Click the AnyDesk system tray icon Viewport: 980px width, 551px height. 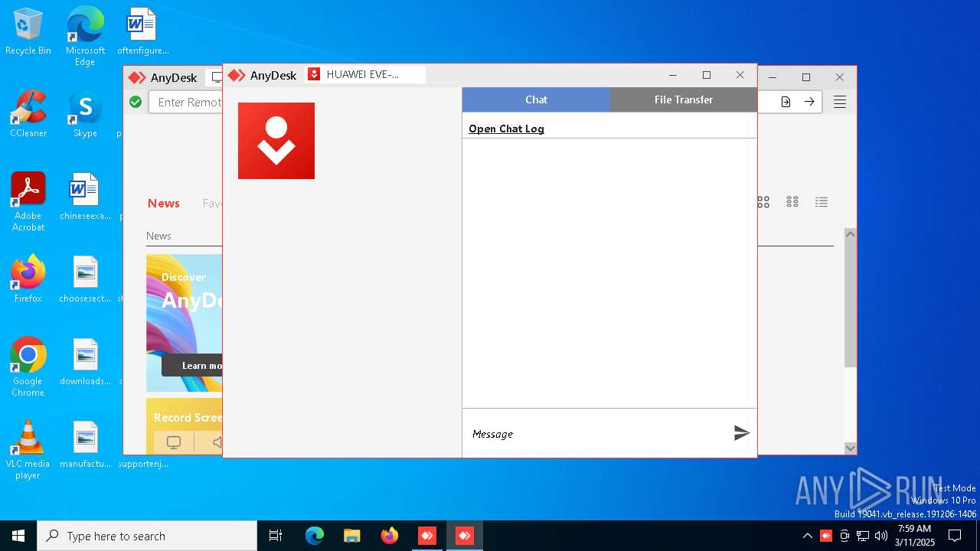pos(826,536)
